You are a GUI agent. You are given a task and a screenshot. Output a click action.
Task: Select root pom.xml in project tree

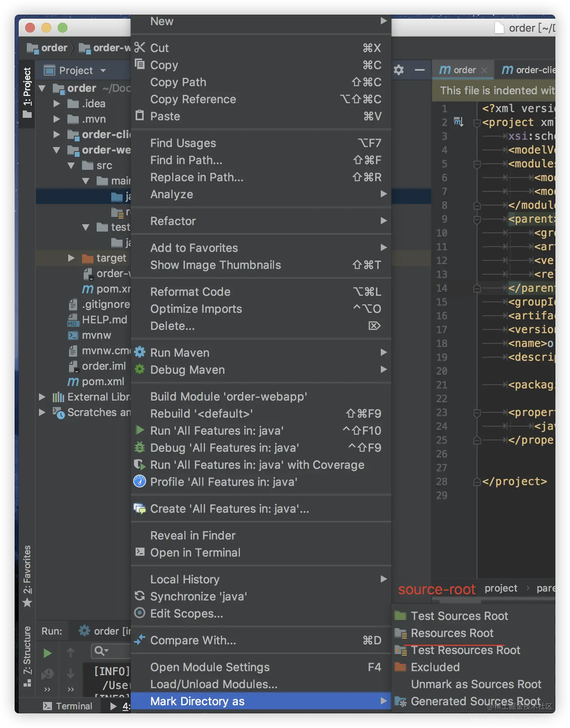[96, 381]
